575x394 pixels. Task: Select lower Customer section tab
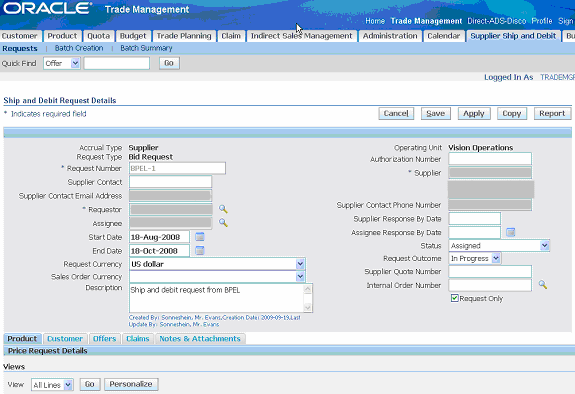coord(65,339)
